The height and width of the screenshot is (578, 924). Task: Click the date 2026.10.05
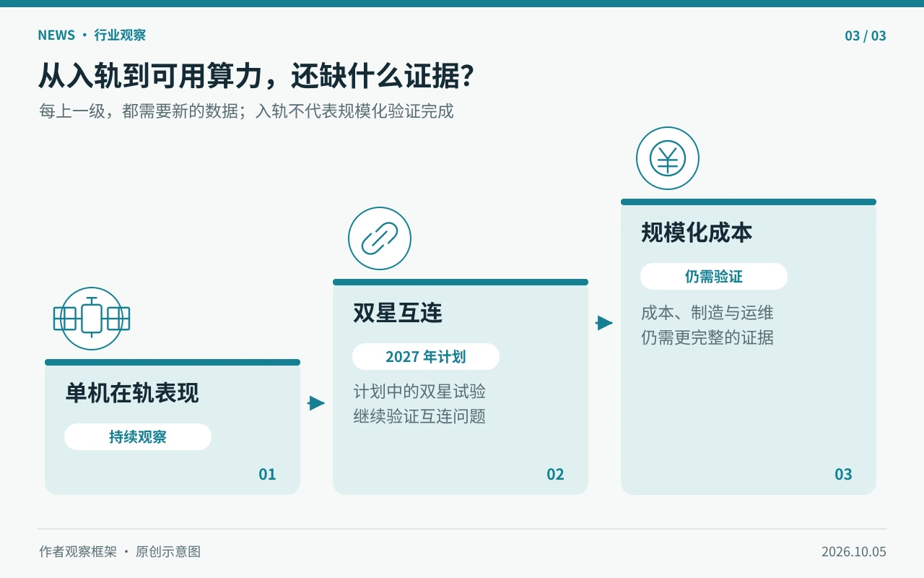pos(854,552)
